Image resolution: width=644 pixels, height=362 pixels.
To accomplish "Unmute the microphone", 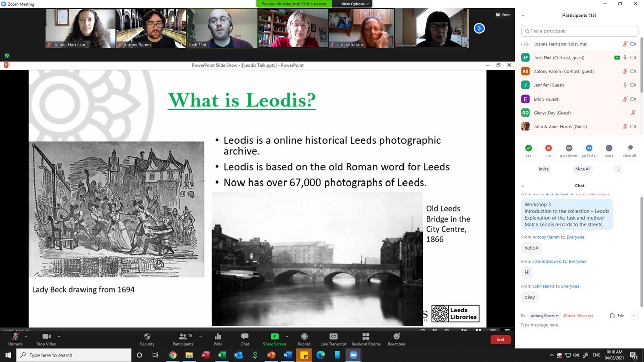I will (x=15, y=337).
